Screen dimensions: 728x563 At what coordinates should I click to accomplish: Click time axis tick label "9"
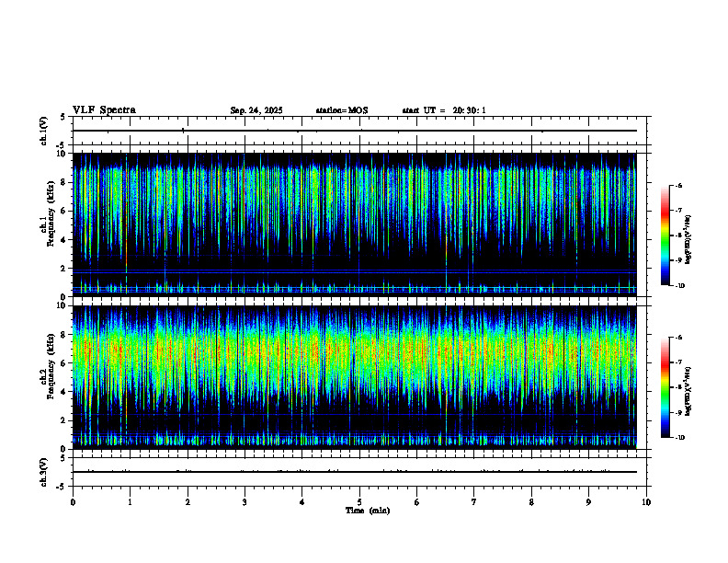[588, 502]
